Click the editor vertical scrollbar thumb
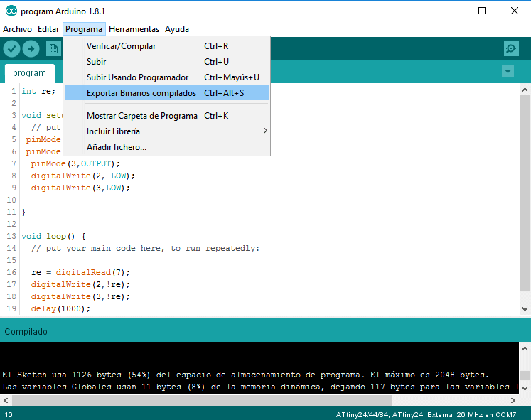Viewport: 531px width, 420px height. 525,193
